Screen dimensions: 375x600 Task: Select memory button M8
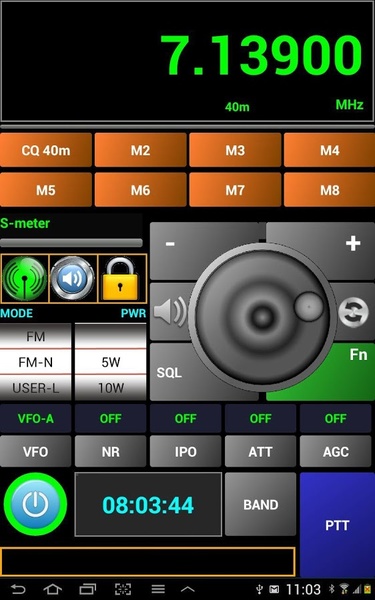click(x=329, y=190)
